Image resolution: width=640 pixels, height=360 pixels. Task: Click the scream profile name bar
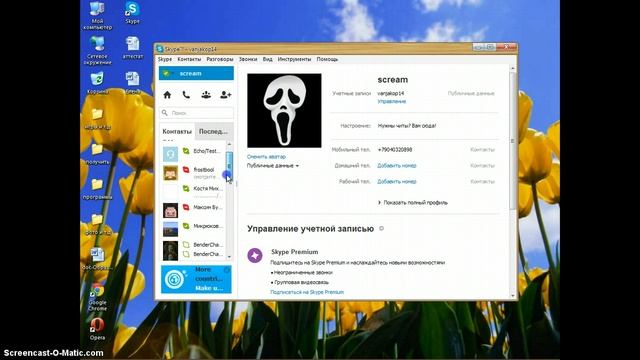pyautogui.click(x=196, y=73)
